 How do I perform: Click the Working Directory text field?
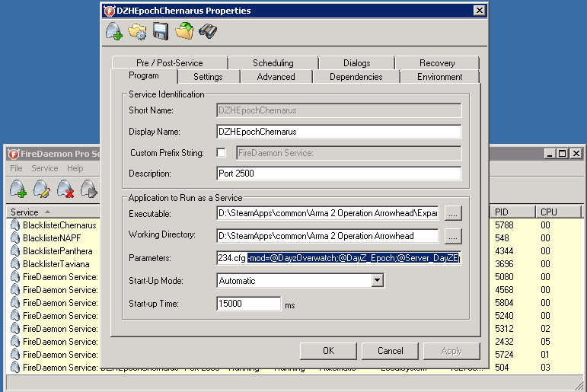click(x=327, y=236)
